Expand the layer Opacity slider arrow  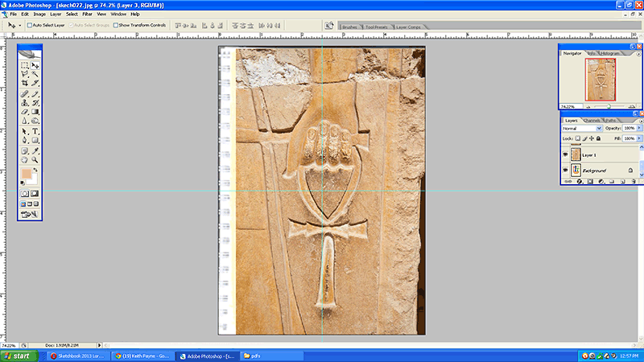pos(639,129)
